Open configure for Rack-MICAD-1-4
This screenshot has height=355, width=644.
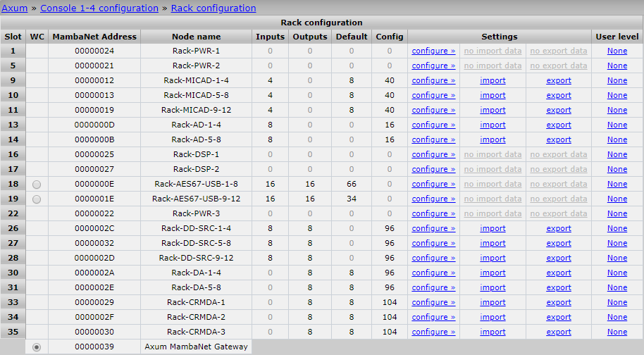click(x=433, y=80)
